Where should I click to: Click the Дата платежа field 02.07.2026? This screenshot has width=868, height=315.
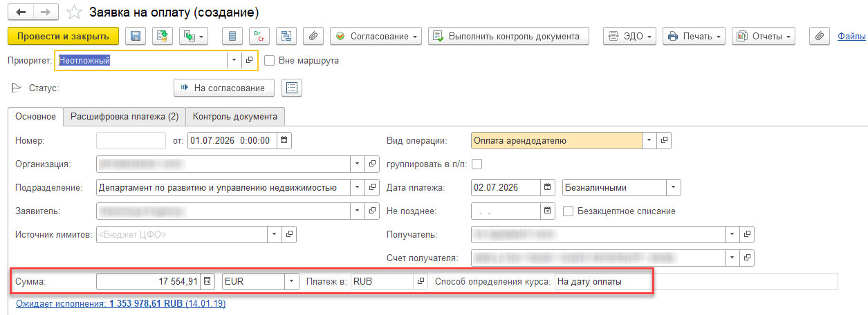(505, 187)
